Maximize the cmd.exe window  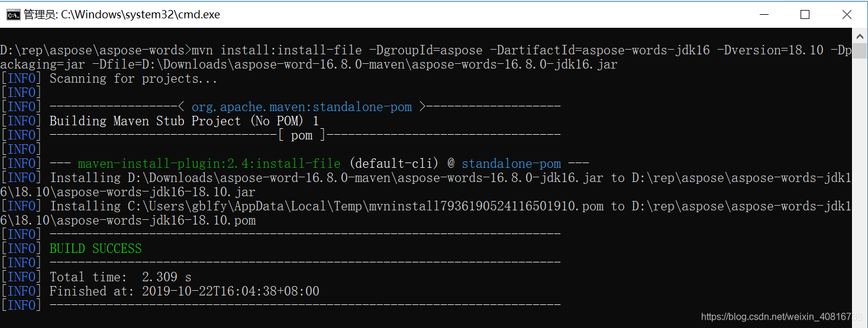click(805, 14)
